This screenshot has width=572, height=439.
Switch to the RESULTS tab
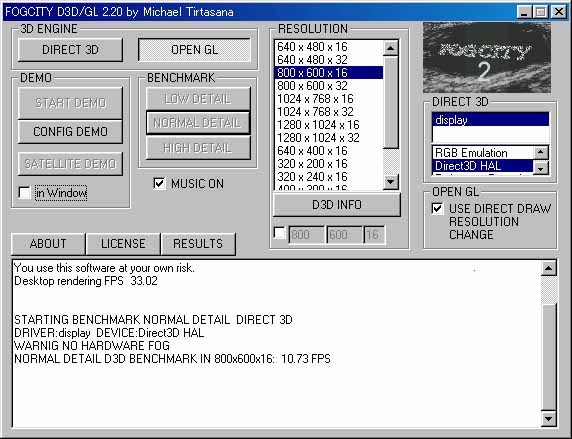pos(198,243)
